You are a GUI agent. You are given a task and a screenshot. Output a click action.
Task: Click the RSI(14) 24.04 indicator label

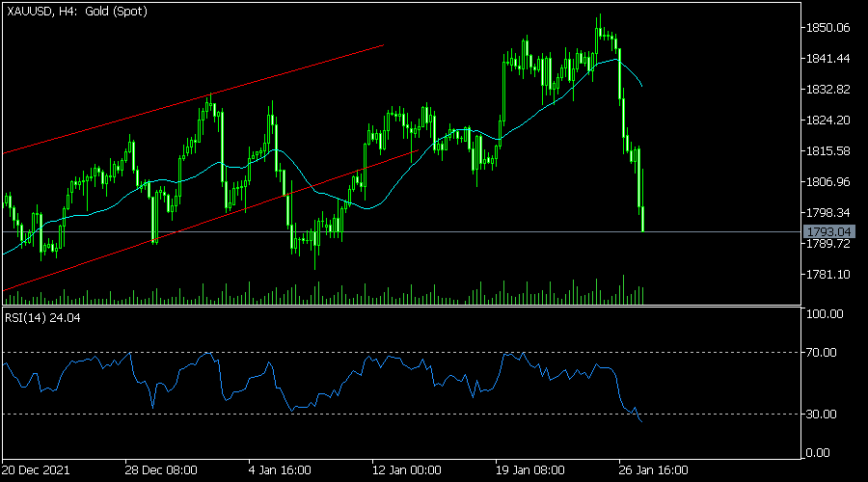point(42,318)
